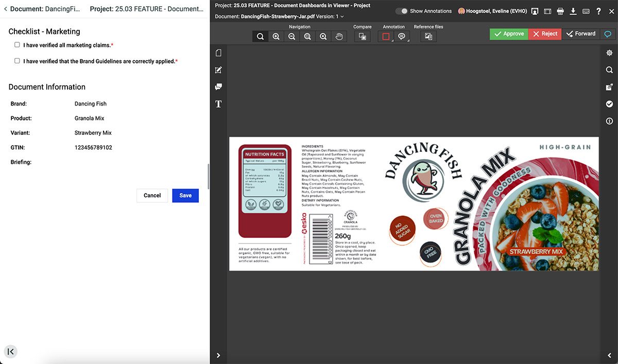Expand the rectangle annotation tool options
This screenshot has height=364, width=618.
[392, 40]
